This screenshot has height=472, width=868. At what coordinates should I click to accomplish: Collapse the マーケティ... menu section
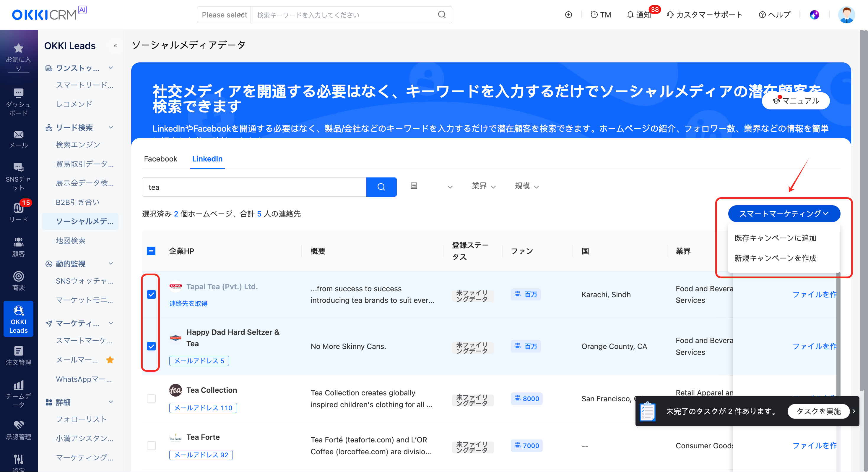(x=111, y=323)
